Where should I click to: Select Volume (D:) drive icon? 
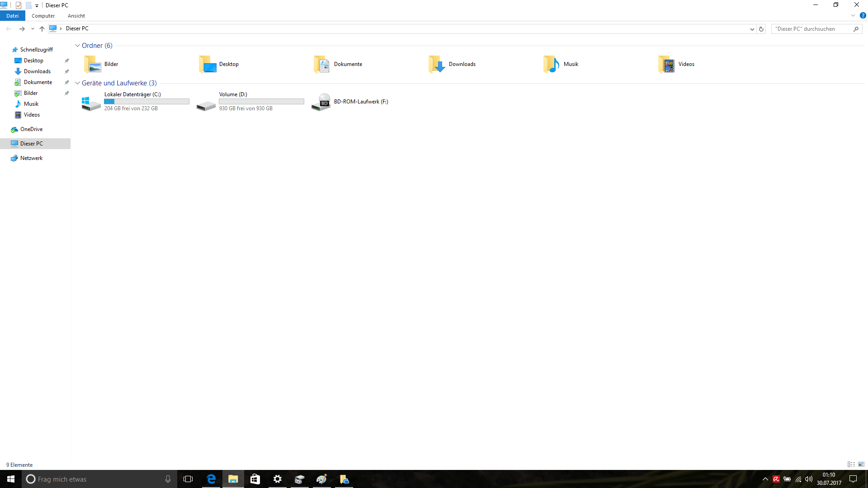(206, 105)
